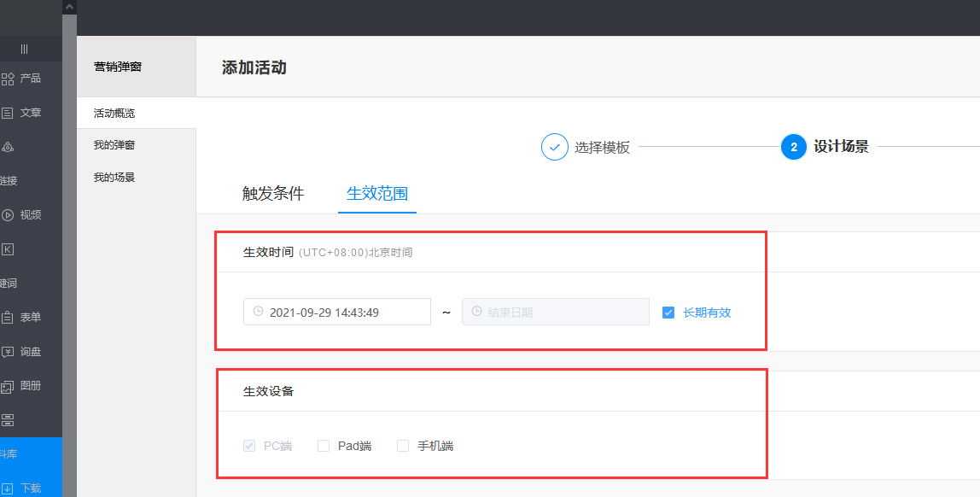Click the K keyword icon in sidebar

pos(8,249)
